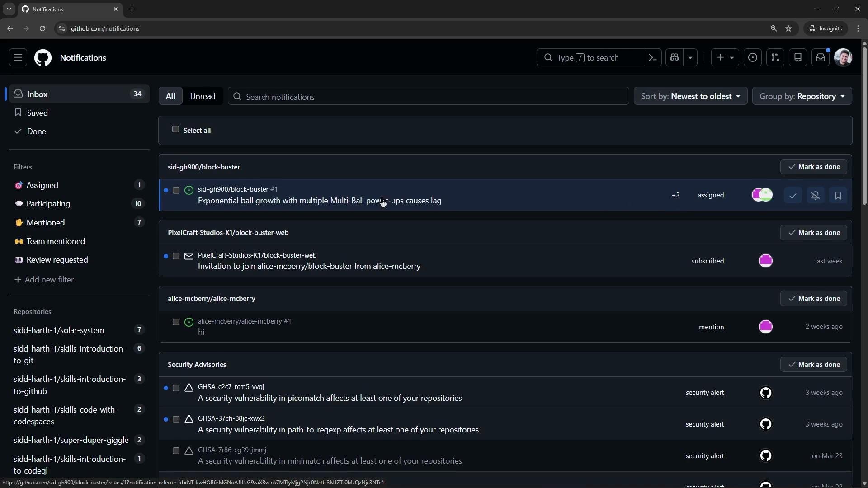The width and height of the screenshot is (868, 488).
Task: Open Done notifications in sidebar
Action: [x=79, y=131]
